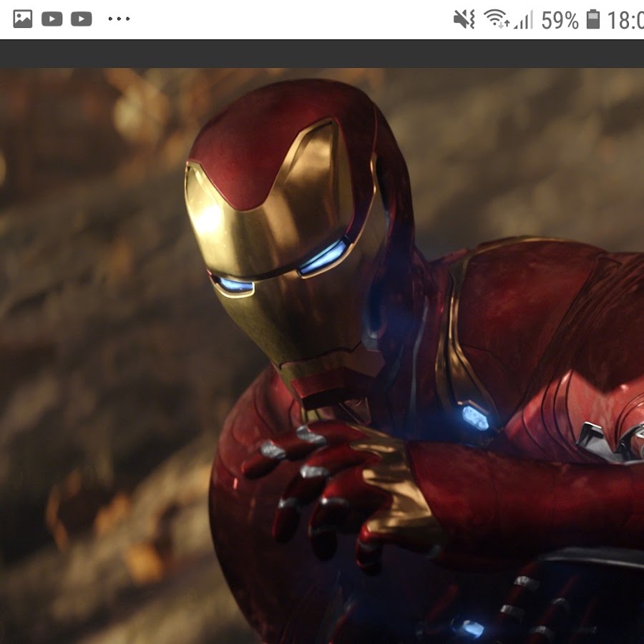The height and width of the screenshot is (644, 644).
Task: Tap the red shoulder armor plate
Action: pos(530,308)
